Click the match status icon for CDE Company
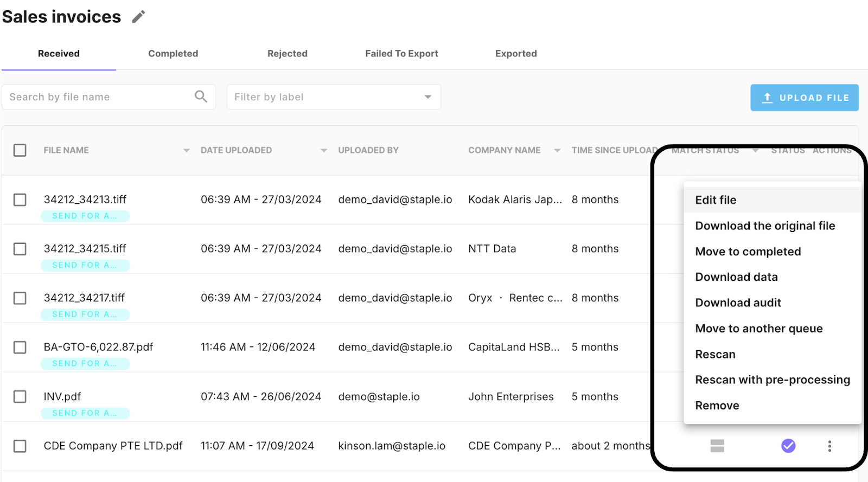Screen dimensions: 868x482 point(717,446)
